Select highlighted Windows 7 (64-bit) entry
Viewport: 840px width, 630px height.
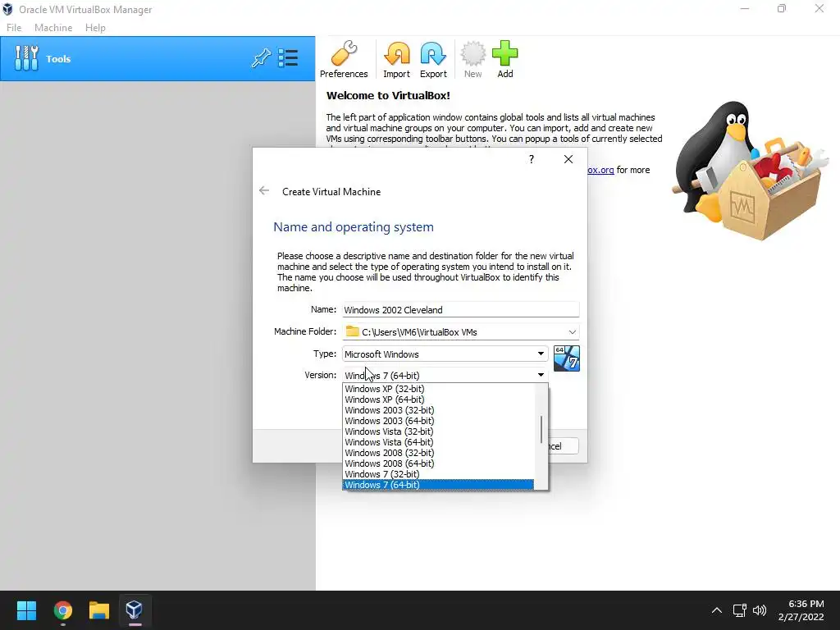[x=438, y=485]
